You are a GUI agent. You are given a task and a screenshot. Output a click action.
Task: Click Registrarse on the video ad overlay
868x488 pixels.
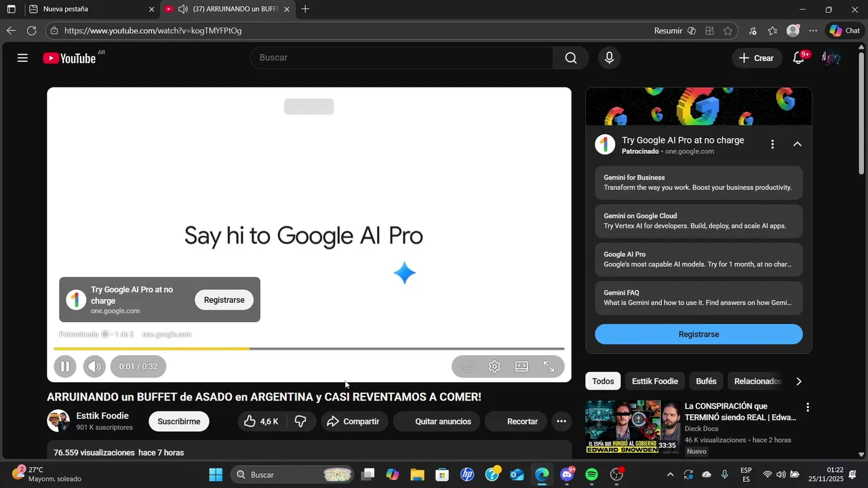pyautogui.click(x=224, y=300)
